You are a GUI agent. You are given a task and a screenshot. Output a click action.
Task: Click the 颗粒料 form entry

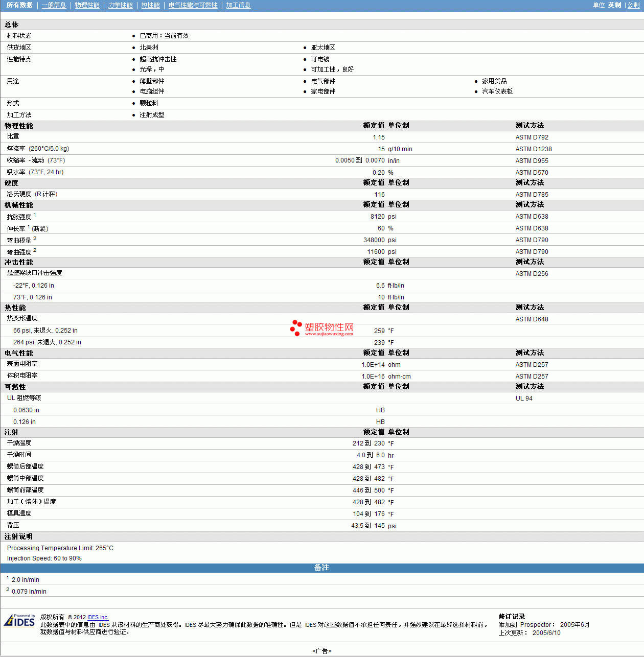click(149, 103)
